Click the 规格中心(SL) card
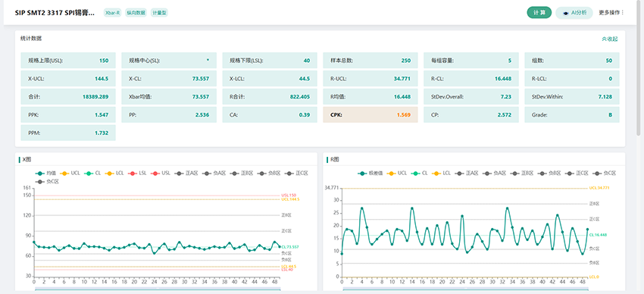 click(169, 61)
